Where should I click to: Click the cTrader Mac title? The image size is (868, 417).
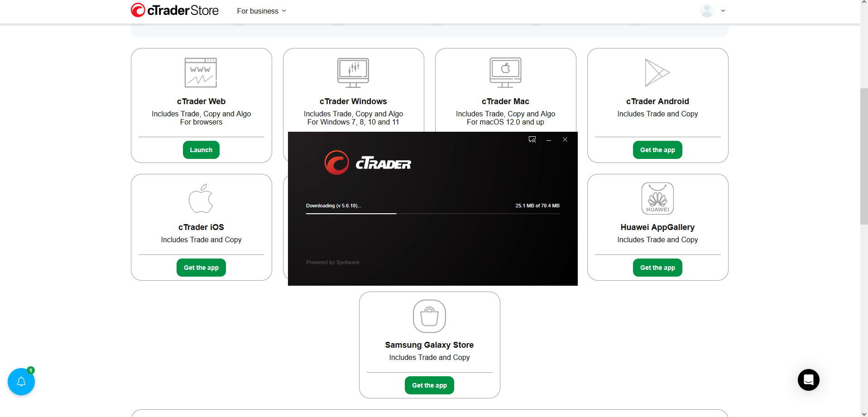[505, 101]
